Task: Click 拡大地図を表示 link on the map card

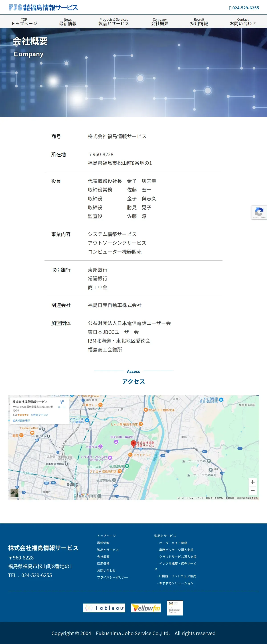Action: pos(21,420)
